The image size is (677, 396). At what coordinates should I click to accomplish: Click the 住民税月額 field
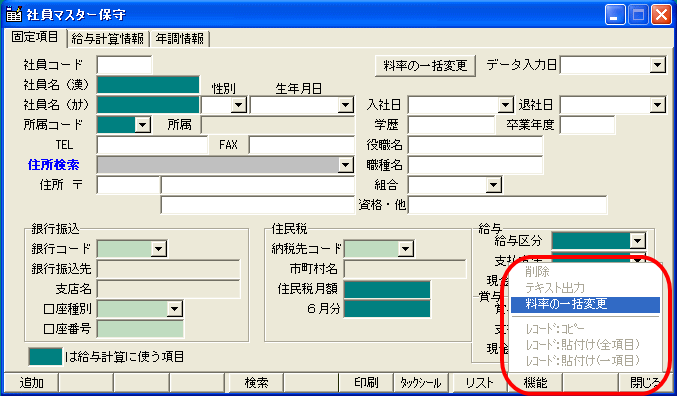point(387,289)
